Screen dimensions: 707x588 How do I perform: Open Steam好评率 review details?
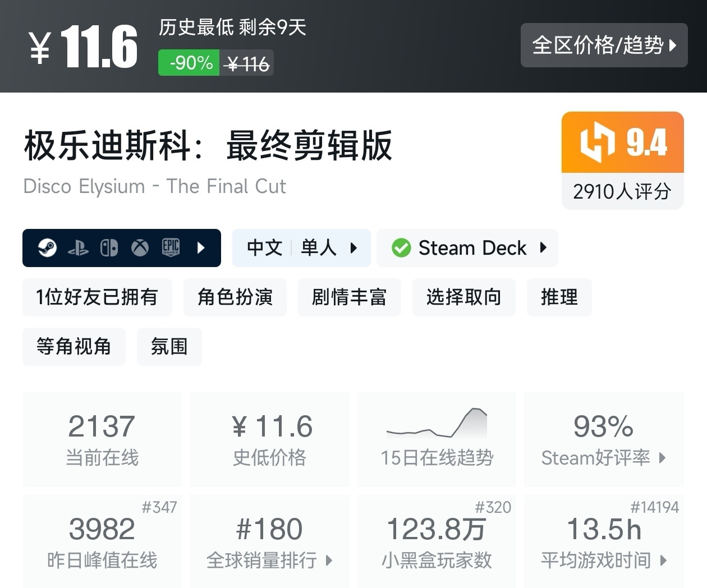tap(604, 457)
